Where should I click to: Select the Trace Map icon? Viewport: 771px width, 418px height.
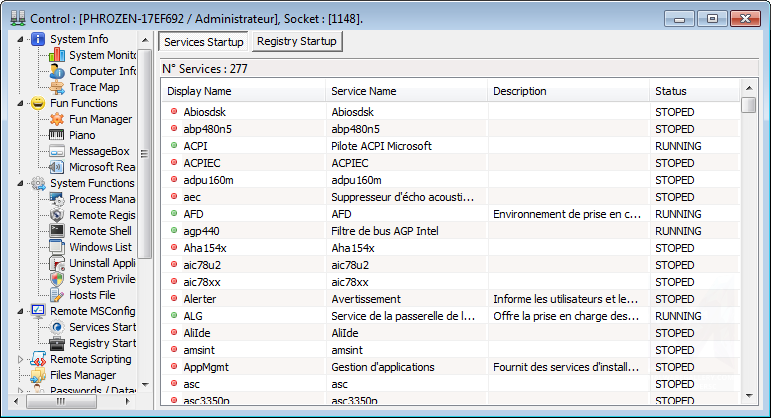click(57, 87)
